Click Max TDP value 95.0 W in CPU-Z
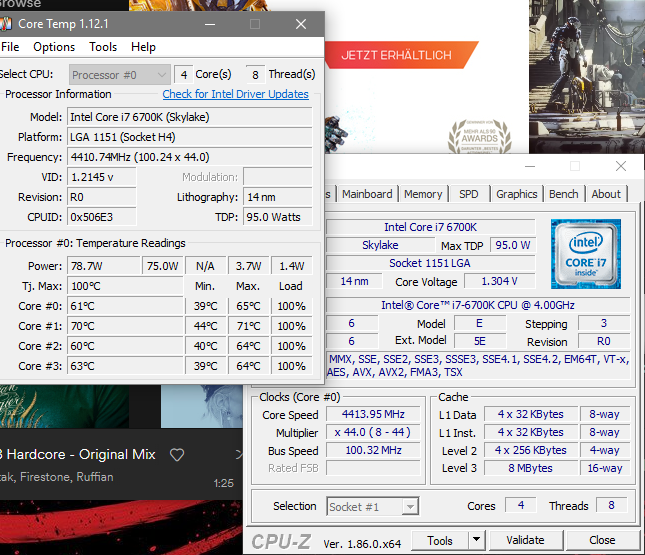 [513, 245]
